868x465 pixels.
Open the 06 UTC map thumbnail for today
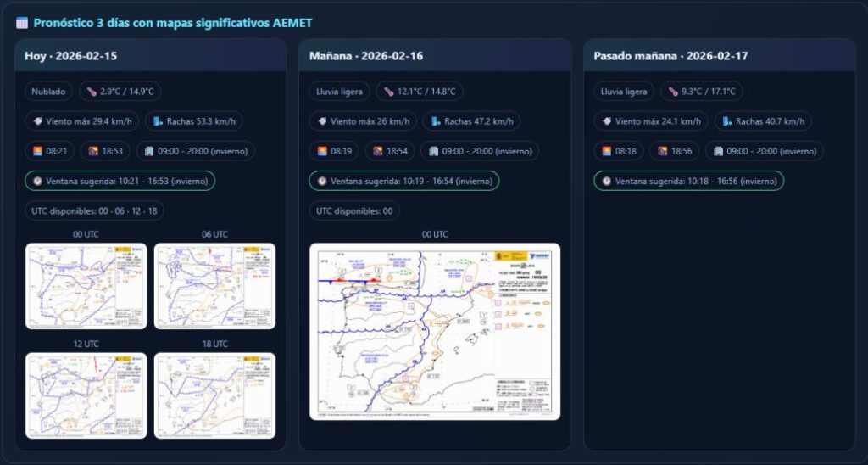214,286
